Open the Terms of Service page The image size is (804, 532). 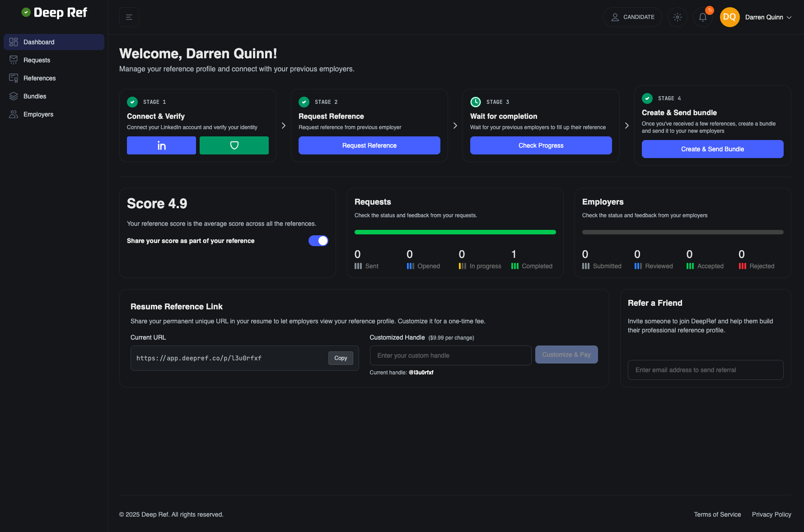click(x=717, y=514)
